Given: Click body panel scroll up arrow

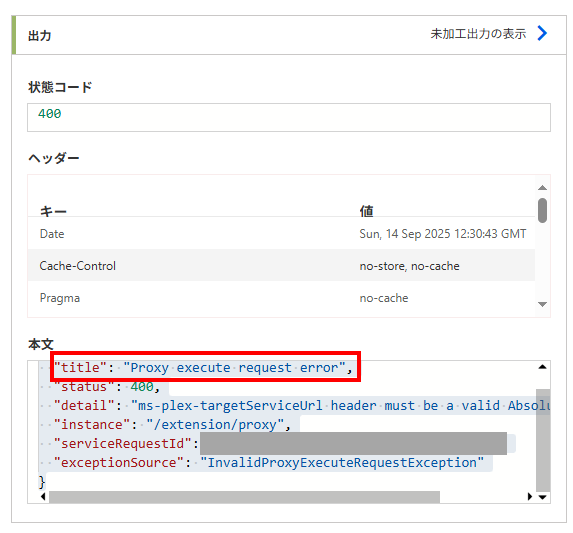Looking at the screenshot, I should pyautogui.click(x=543, y=367).
